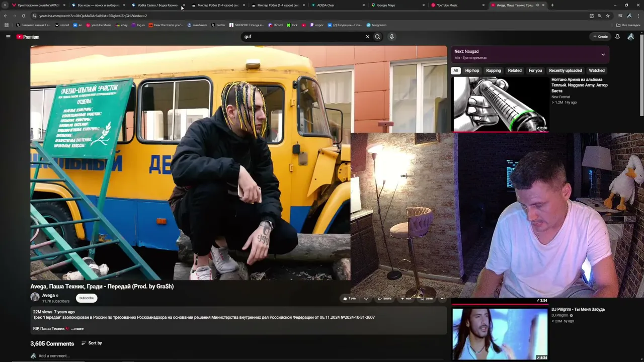Switch to the ADESA Clear tab
644x362 pixels.
tap(337, 5)
